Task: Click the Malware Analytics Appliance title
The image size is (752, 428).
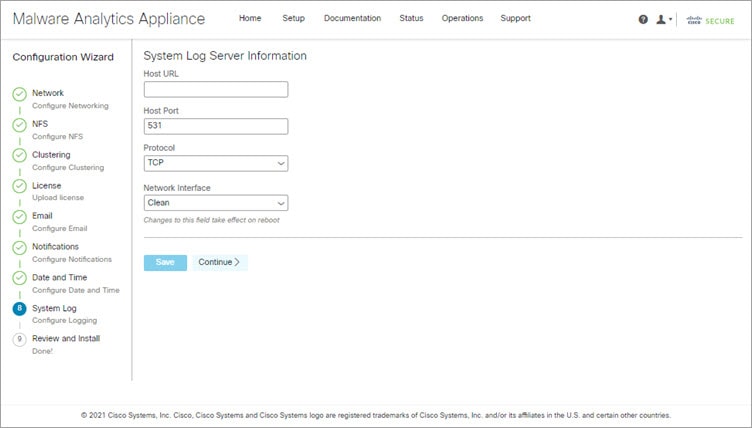Action: tap(109, 19)
